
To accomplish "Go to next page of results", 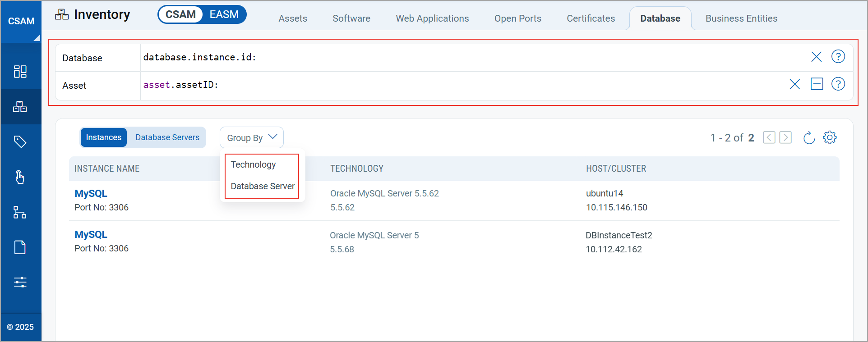I will pos(785,137).
